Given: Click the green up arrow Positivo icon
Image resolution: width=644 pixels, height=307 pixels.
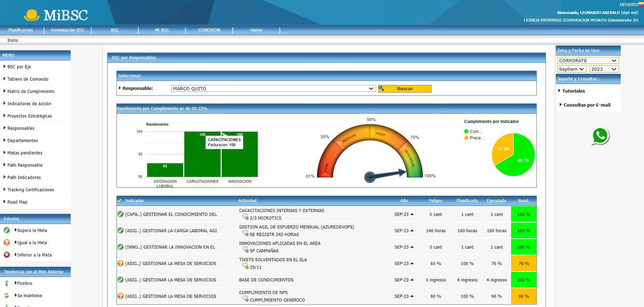Looking at the screenshot, I should coord(7,283).
